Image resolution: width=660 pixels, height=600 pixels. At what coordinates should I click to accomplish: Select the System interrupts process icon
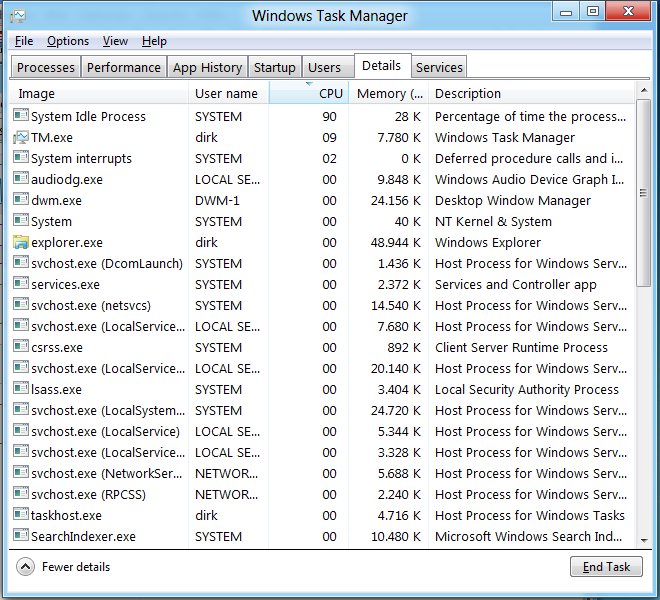(x=21, y=157)
